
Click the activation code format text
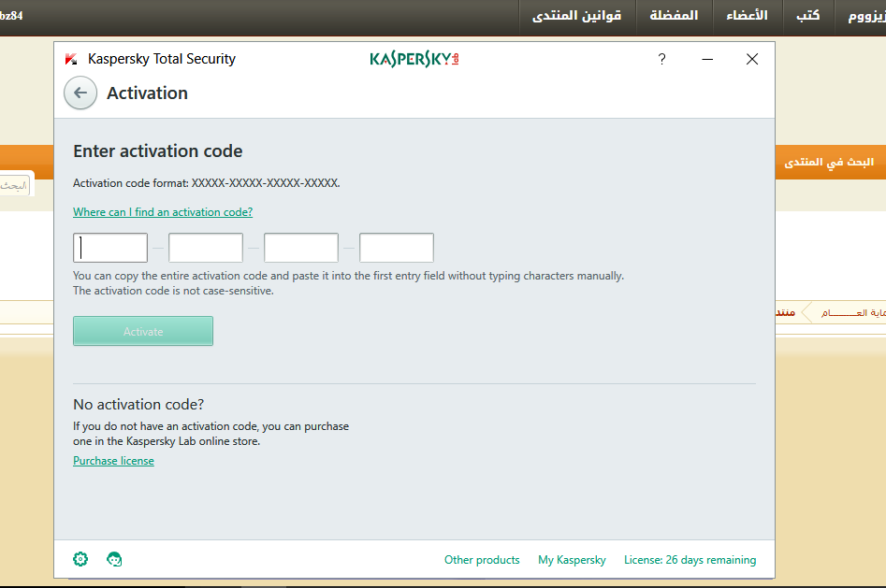206,183
